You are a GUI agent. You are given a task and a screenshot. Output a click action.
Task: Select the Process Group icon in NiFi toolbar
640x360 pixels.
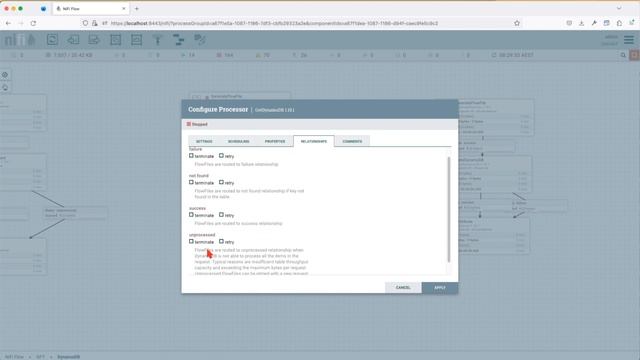[x=116, y=40]
